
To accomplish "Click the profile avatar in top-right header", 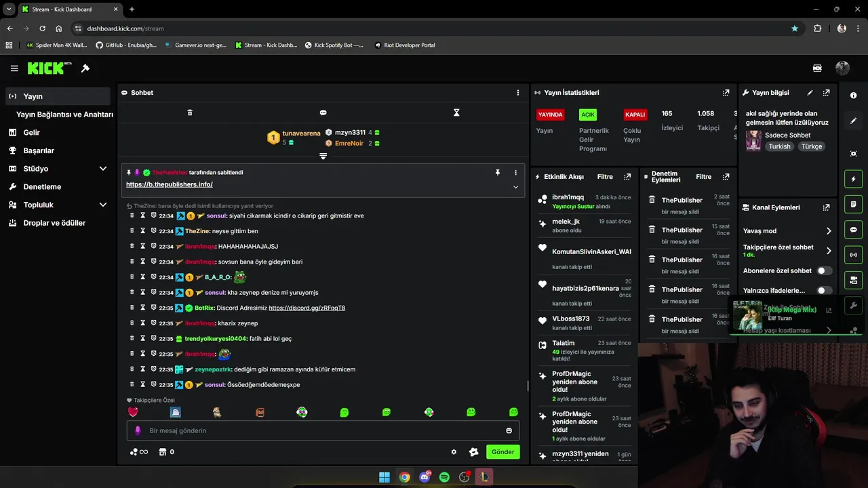I will [x=842, y=68].
